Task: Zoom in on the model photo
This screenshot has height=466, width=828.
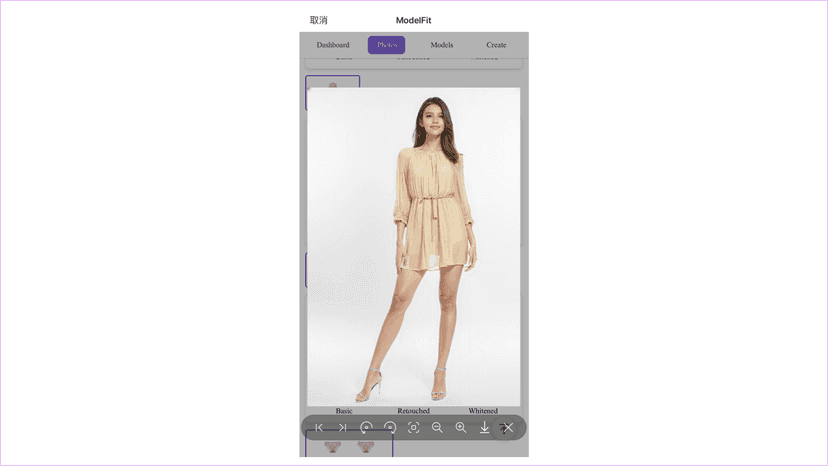Action: pyautogui.click(x=461, y=427)
